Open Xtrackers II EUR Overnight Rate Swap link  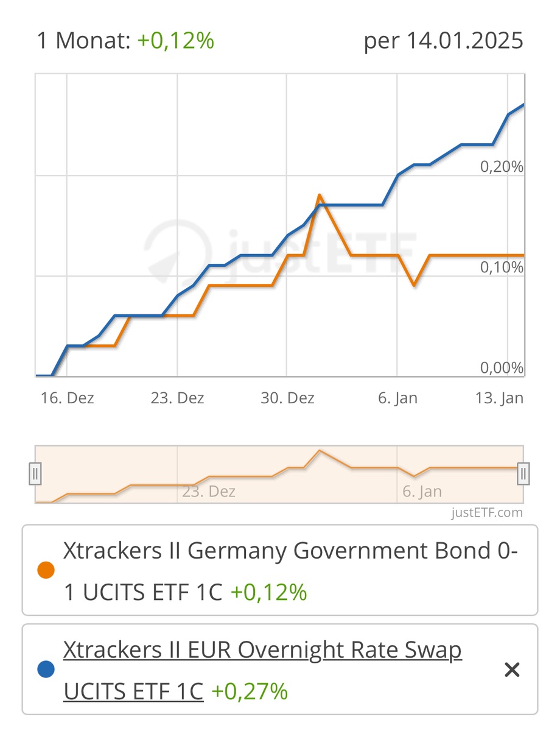point(262,651)
